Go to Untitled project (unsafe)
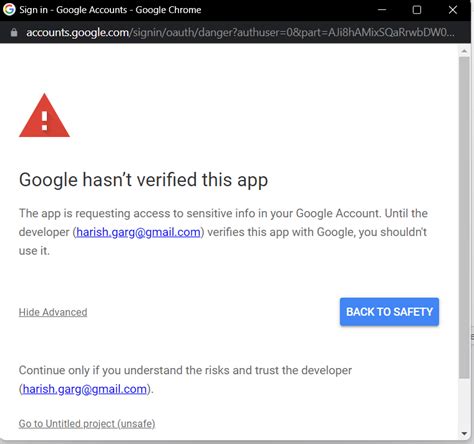Image resolution: width=474 pixels, height=444 pixels. 87,424
